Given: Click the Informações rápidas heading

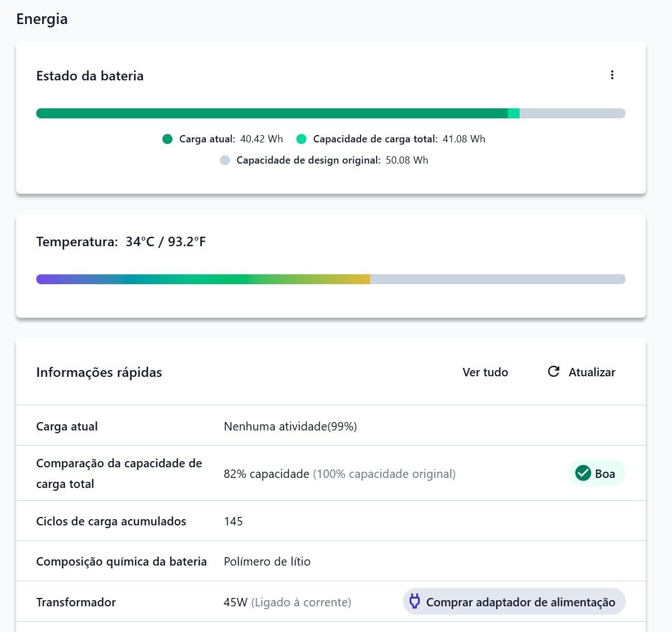Looking at the screenshot, I should click(x=99, y=372).
